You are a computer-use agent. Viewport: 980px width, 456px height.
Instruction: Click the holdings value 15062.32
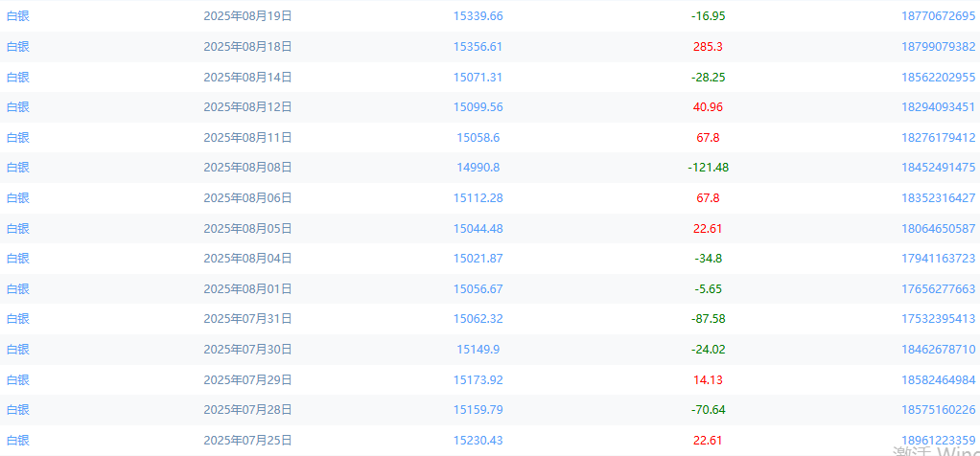478,319
